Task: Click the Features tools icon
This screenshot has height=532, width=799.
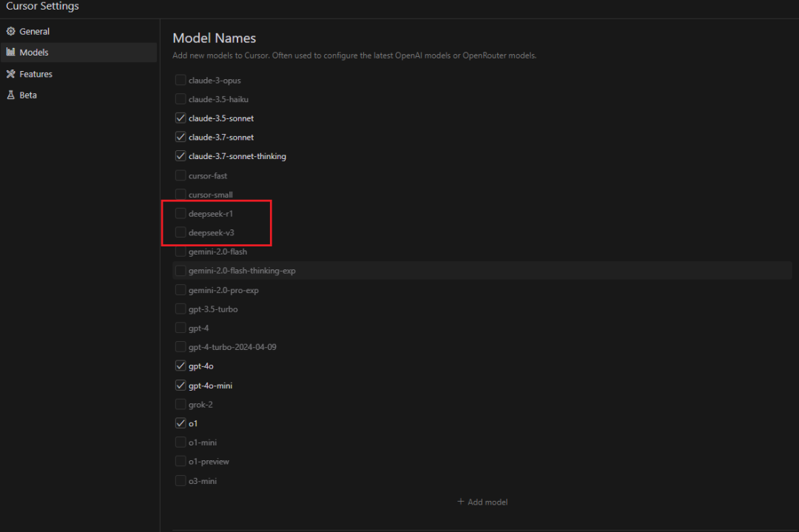Action: pyautogui.click(x=10, y=74)
